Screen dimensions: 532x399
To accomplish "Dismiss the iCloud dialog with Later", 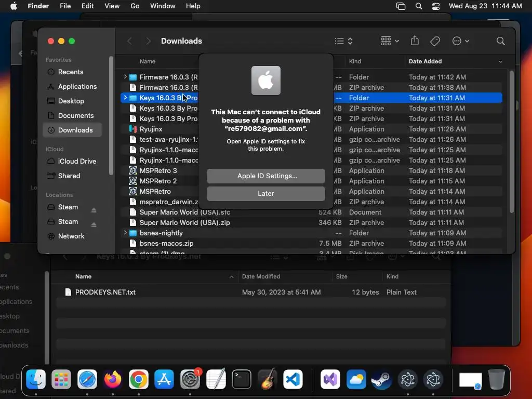I will [265, 193].
